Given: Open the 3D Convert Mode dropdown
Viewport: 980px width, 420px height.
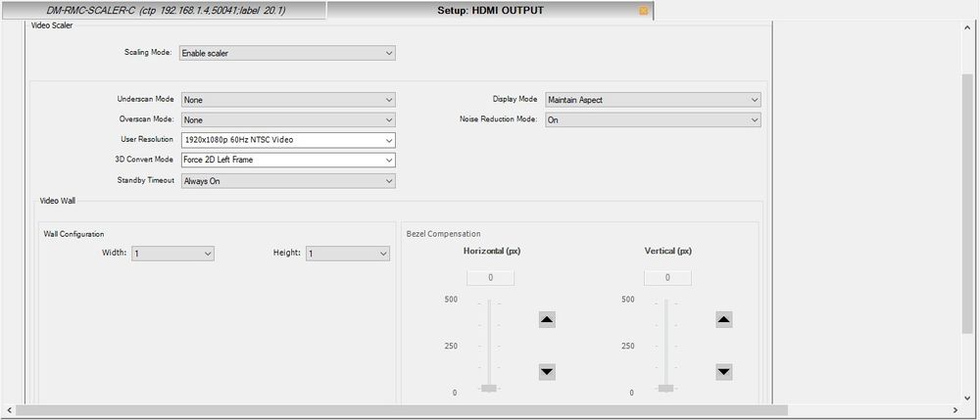Looking at the screenshot, I should tap(288, 160).
